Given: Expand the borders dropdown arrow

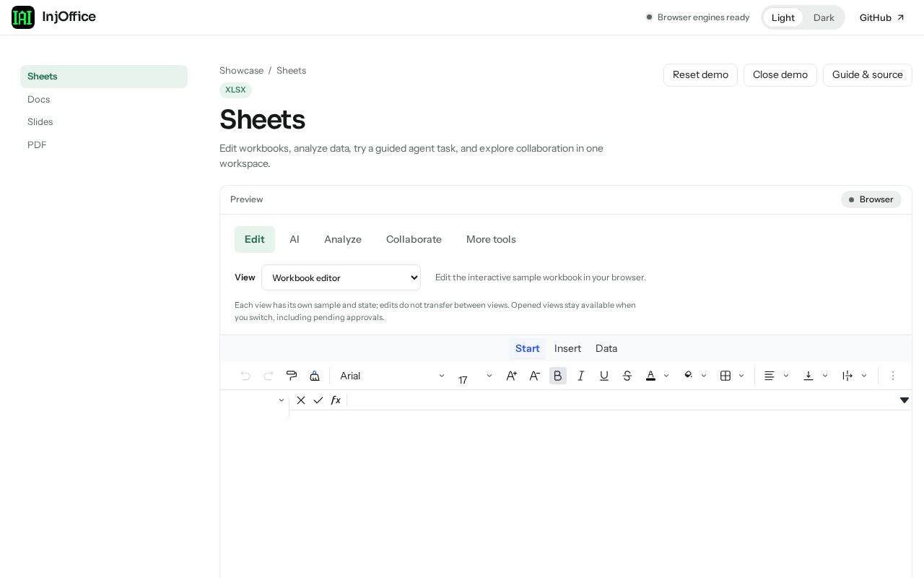Looking at the screenshot, I should point(741,376).
